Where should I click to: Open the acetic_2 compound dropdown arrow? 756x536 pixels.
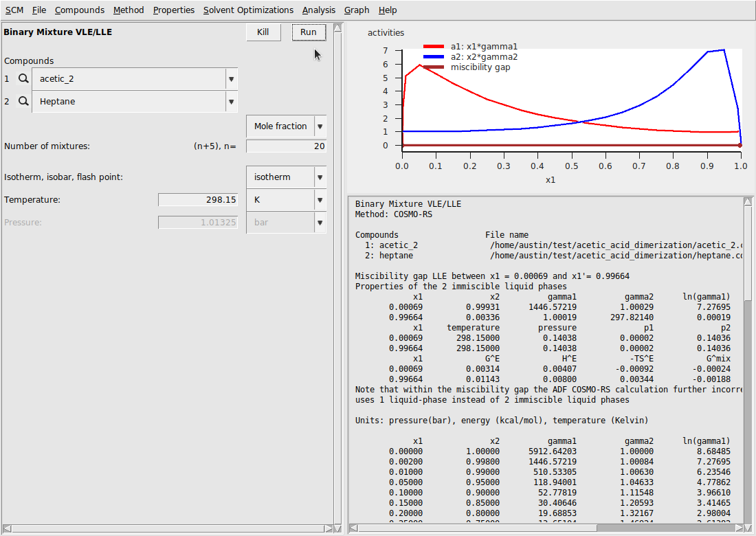coord(232,79)
